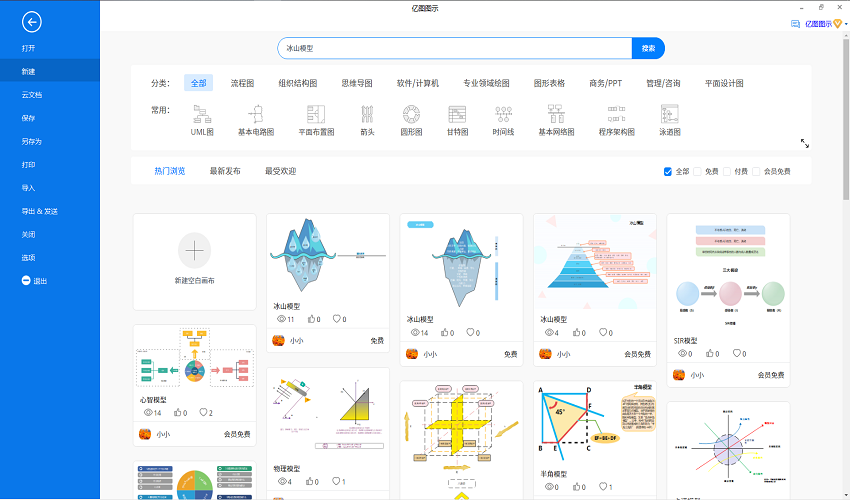Screen dimensions: 850x500
Task: Click the 冰山模型 search input field
Action: pyautogui.click(x=455, y=48)
